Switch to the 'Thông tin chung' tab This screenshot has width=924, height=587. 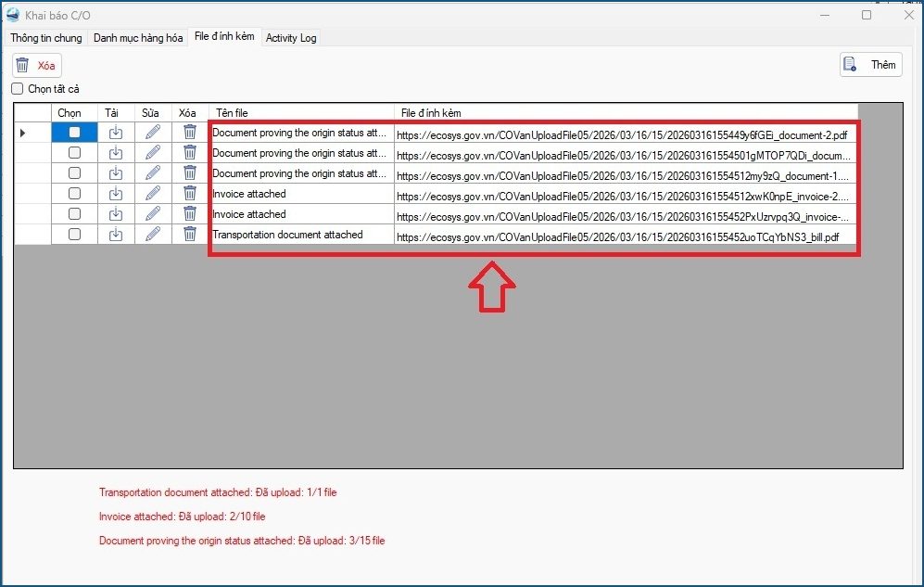(46, 38)
